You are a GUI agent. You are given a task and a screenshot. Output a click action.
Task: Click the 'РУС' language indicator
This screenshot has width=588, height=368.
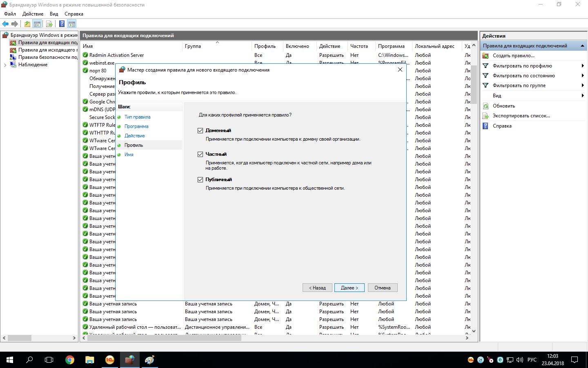(532, 360)
